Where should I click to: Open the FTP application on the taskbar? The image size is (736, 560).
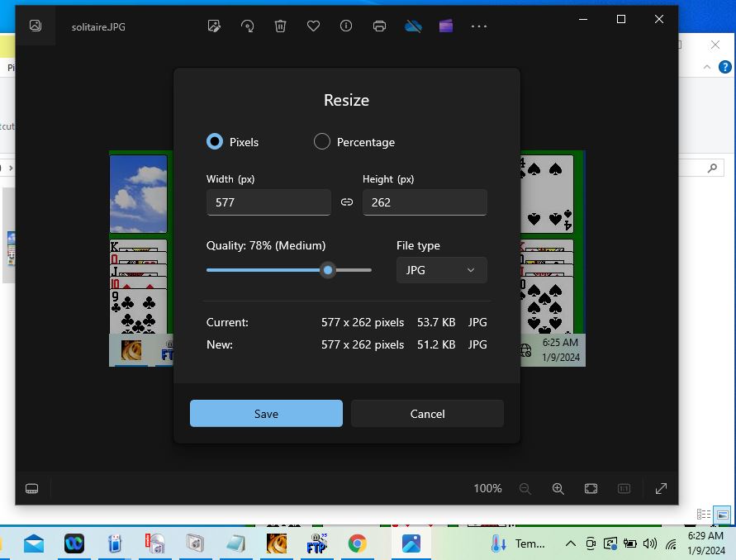[317, 543]
